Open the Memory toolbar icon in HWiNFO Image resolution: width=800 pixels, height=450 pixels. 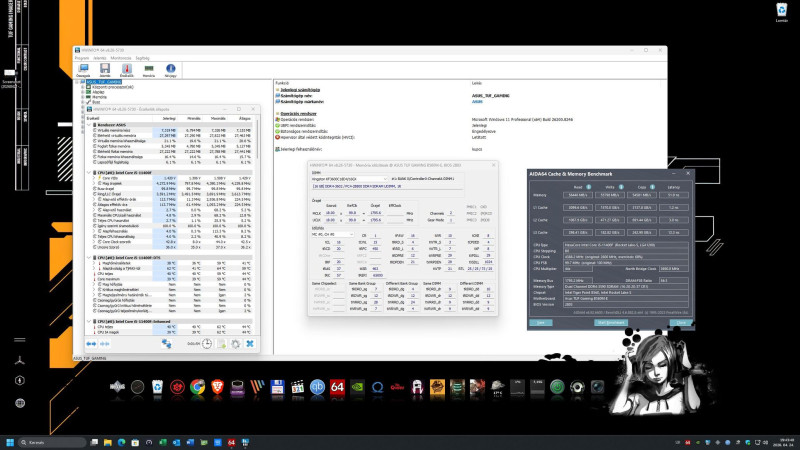pyautogui.click(x=148, y=70)
